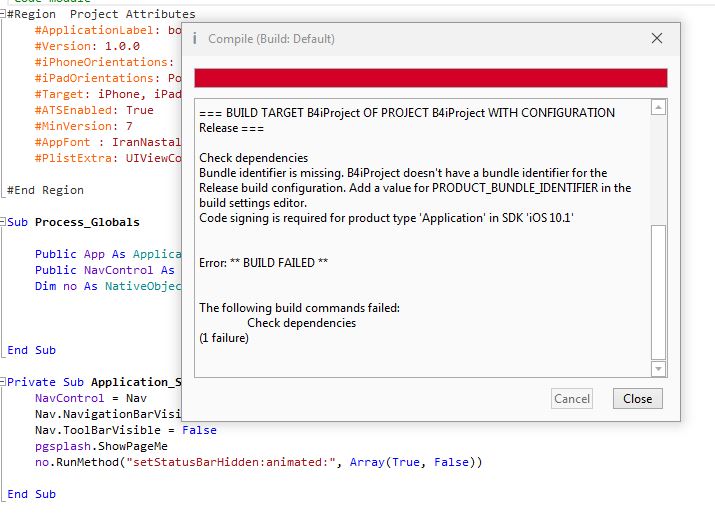Click the '#AppFont : IranNastal' line
The image size is (715, 517).
pos(108,142)
